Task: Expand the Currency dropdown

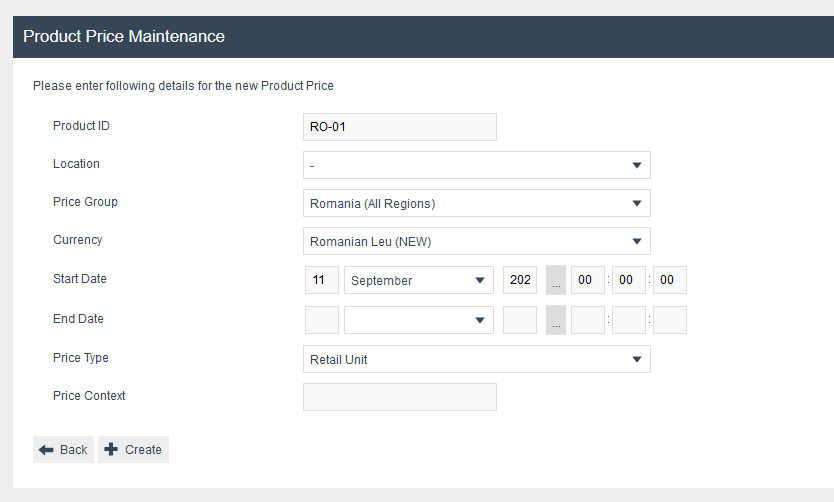Action: point(476,241)
